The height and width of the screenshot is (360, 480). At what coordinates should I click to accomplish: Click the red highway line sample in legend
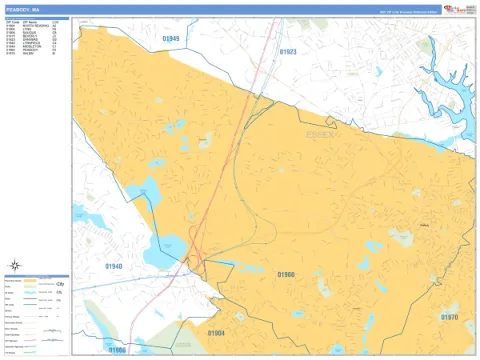tap(30, 340)
